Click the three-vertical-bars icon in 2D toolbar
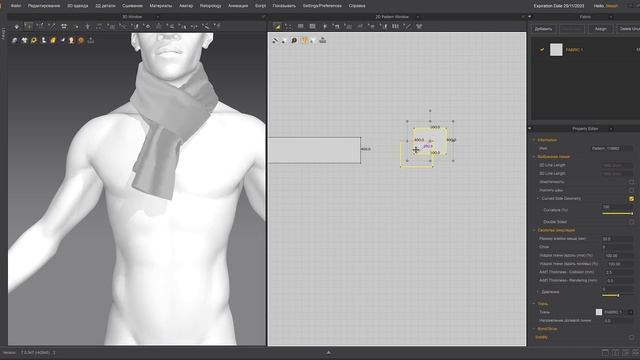640x360 pixels. 395,27
